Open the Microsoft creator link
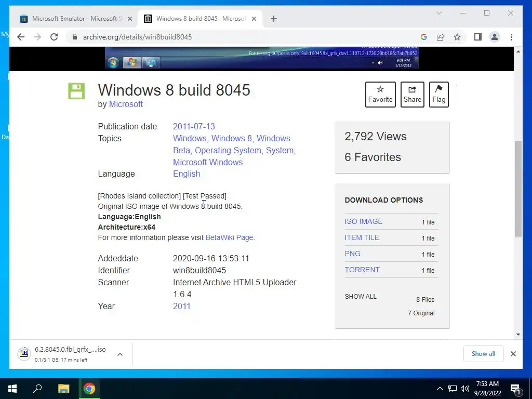This screenshot has height=399, width=532. point(126,104)
